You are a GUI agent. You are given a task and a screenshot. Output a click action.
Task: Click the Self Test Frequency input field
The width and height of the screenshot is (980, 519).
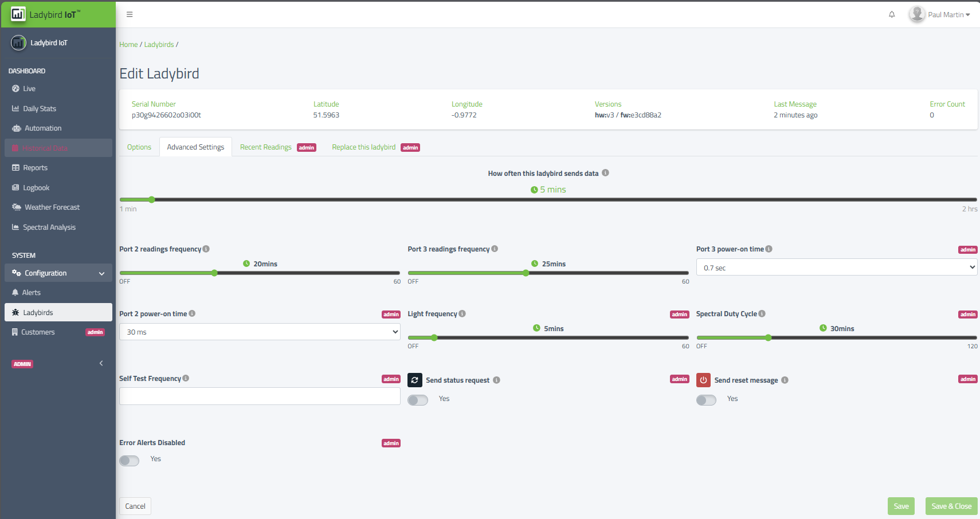click(259, 396)
